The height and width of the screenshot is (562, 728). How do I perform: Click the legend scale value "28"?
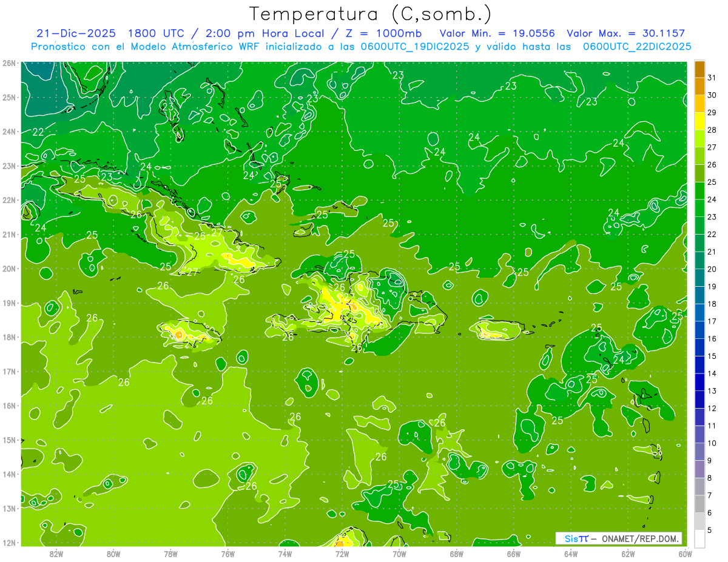coord(712,130)
